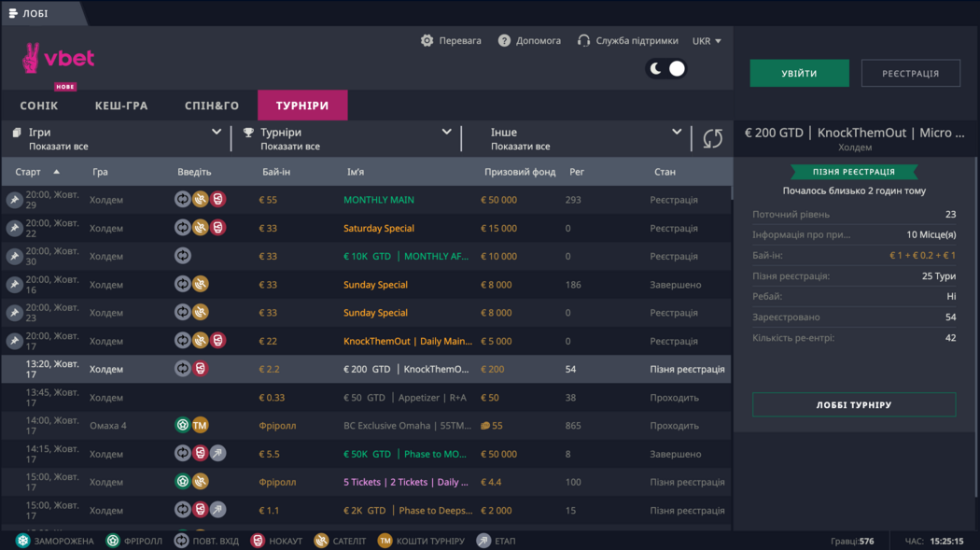The width and height of the screenshot is (980, 550).
Task: Click the pin icon on MONTHLY MAIN row
Action: [14, 200]
